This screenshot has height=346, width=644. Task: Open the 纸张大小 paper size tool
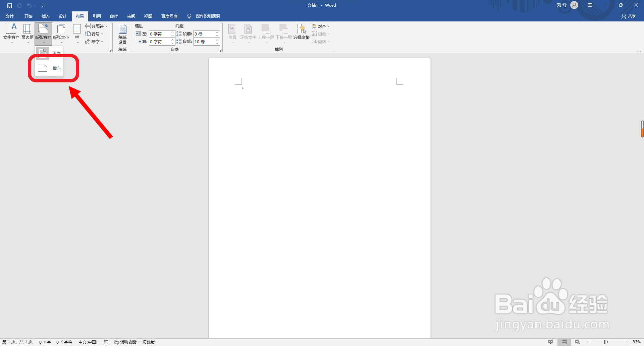pos(61,33)
